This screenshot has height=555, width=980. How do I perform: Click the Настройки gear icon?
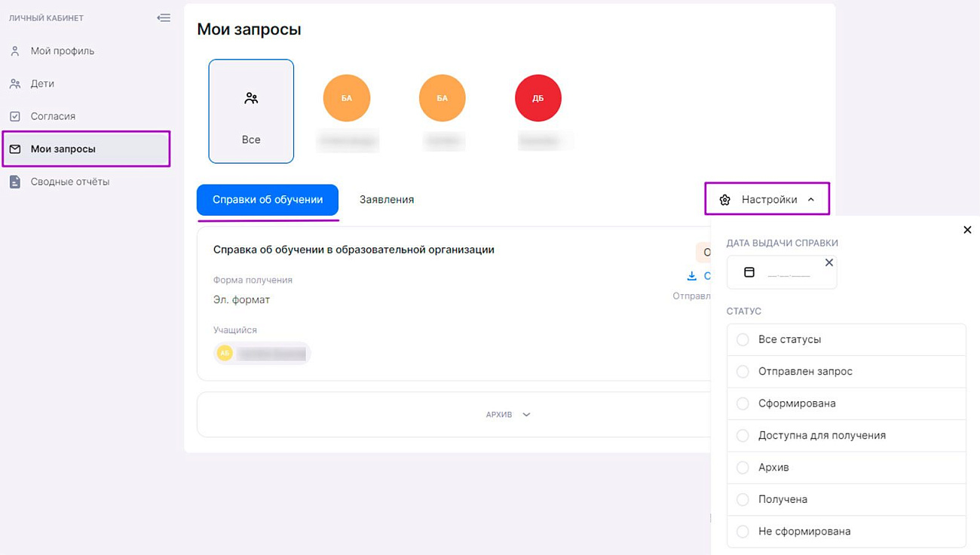pyautogui.click(x=724, y=200)
